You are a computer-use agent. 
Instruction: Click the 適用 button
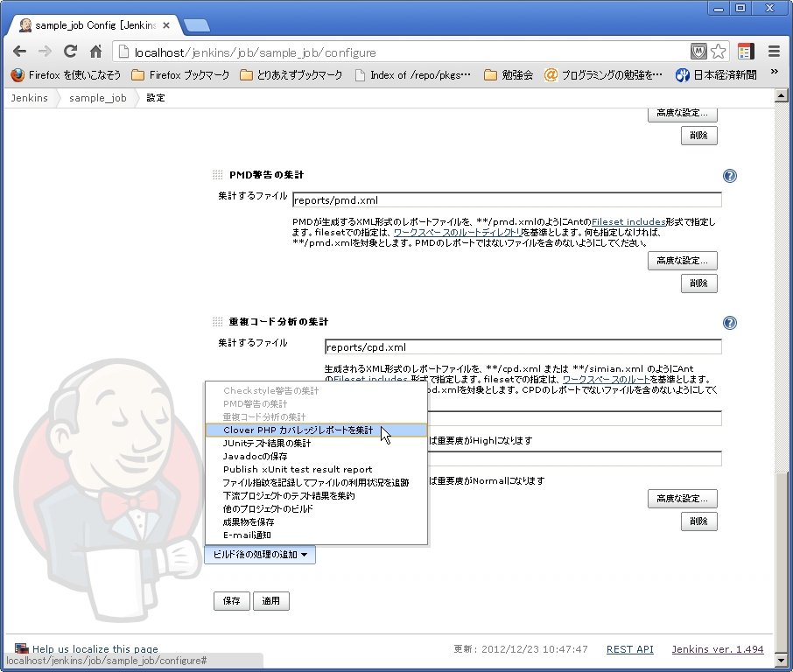click(x=271, y=601)
